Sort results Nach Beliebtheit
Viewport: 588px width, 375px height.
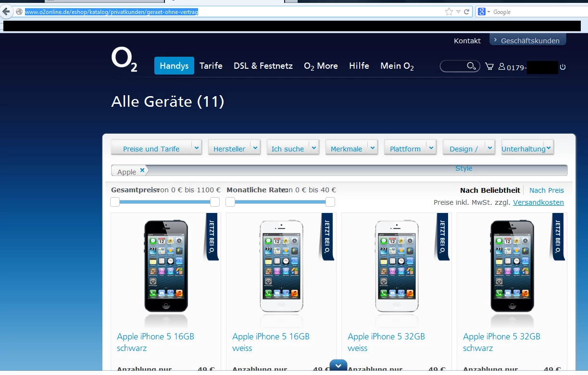[490, 190]
